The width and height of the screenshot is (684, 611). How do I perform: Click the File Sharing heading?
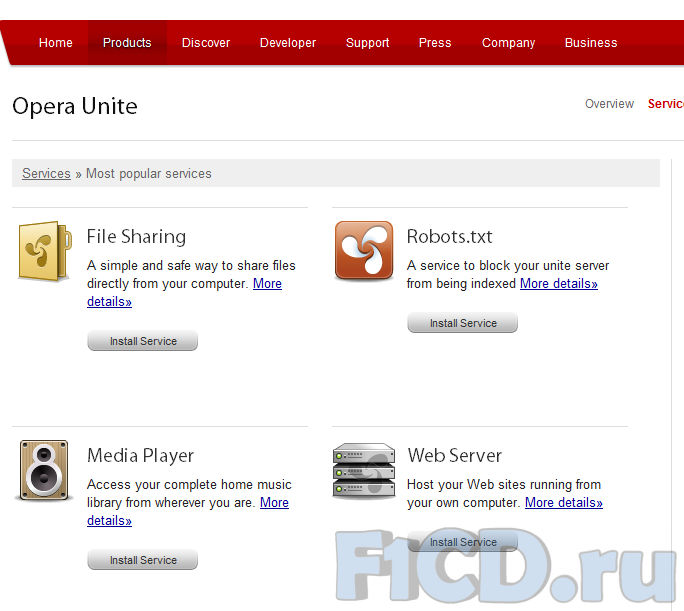coord(136,237)
